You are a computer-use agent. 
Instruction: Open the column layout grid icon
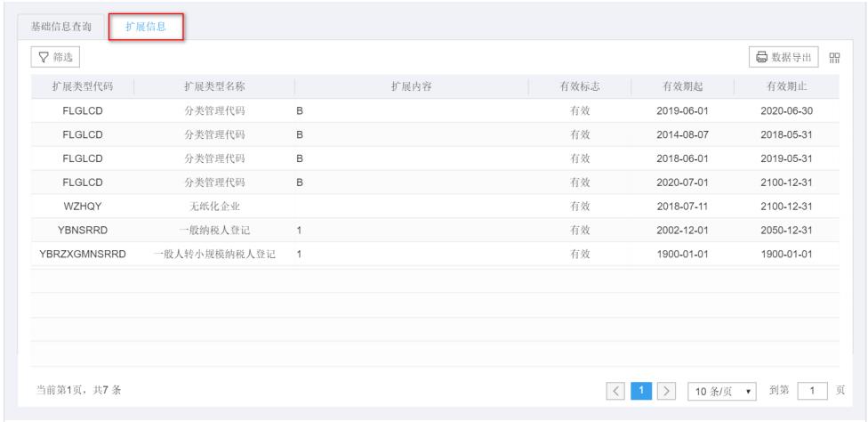pyautogui.click(x=834, y=58)
